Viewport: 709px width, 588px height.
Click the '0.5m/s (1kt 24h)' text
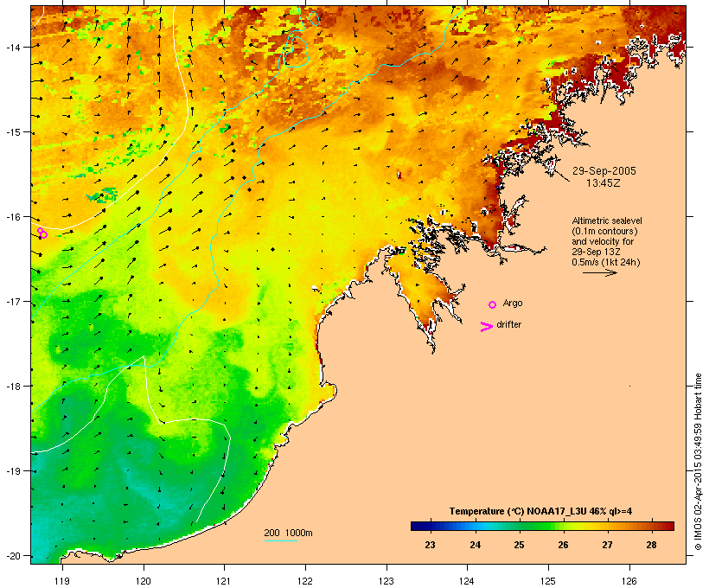(606, 262)
